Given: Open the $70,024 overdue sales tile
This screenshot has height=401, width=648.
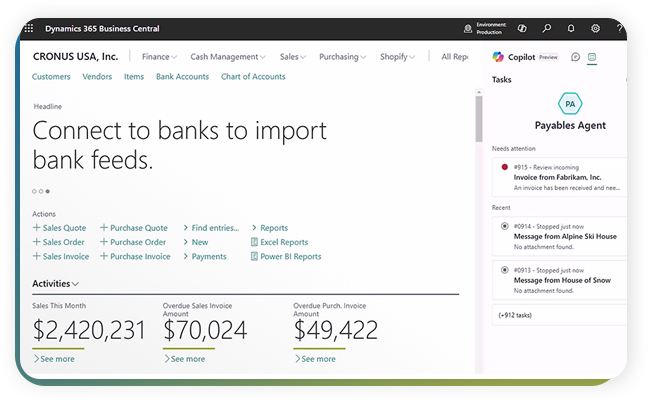Looking at the screenshot, I should (x=205, y=330).
